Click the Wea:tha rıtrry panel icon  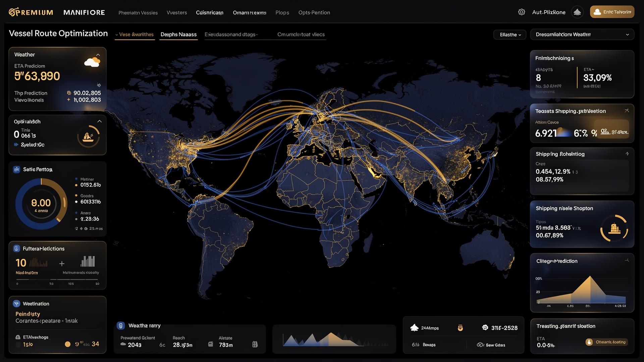(121, 325)
